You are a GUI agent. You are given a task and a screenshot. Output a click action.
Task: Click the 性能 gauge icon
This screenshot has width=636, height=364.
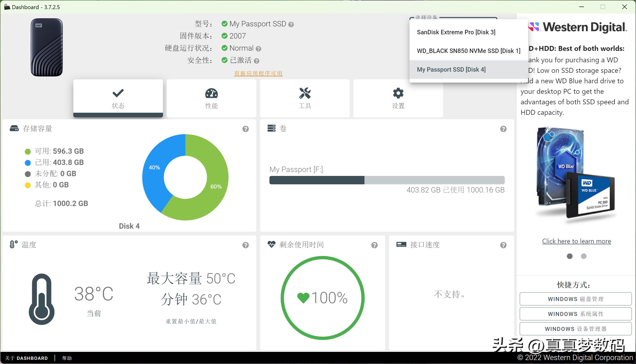(211, 94)
